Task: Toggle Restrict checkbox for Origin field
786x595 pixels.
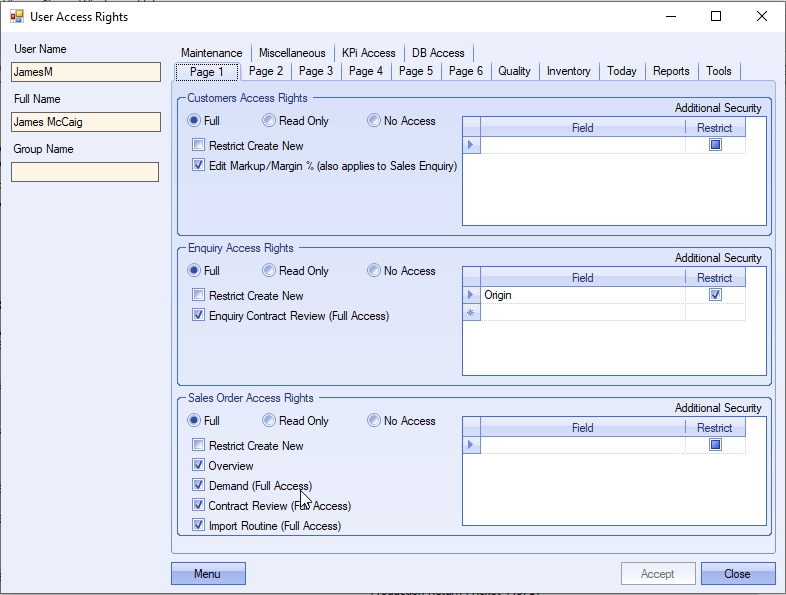Action: 714,295
